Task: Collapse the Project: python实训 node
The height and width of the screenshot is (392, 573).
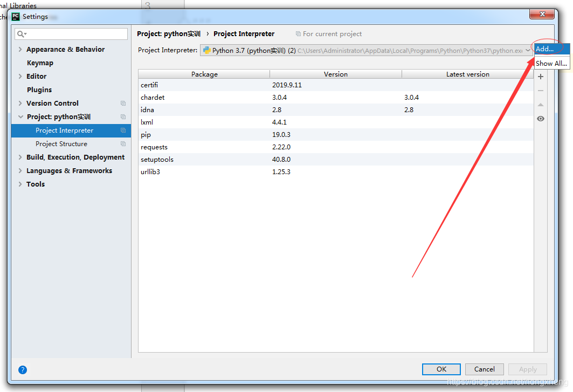Action: [x=20, y=117]
